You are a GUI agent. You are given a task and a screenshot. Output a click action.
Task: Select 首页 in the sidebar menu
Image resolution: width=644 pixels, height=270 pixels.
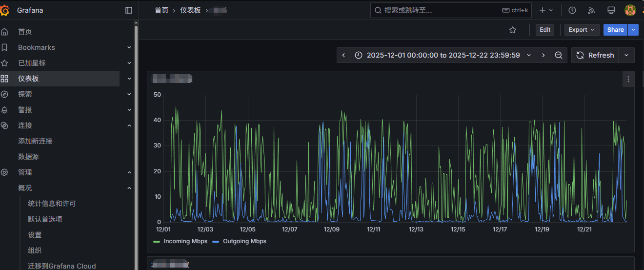tap(25, 32)
